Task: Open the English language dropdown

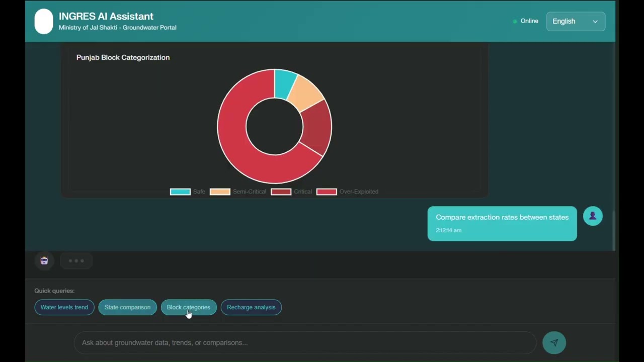Action: [x=576, y=21]
